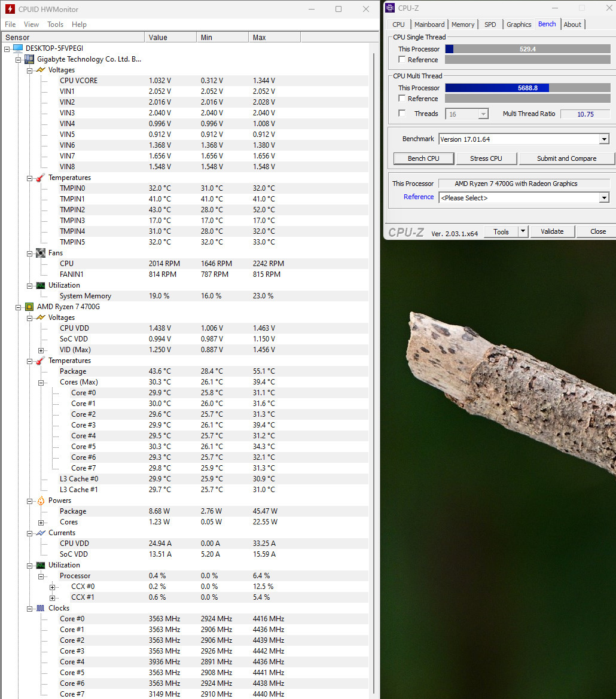This screenshot has width=616, height=699.
Task: Select the CPU VCORE voltage row
Action: coord(213,81)
